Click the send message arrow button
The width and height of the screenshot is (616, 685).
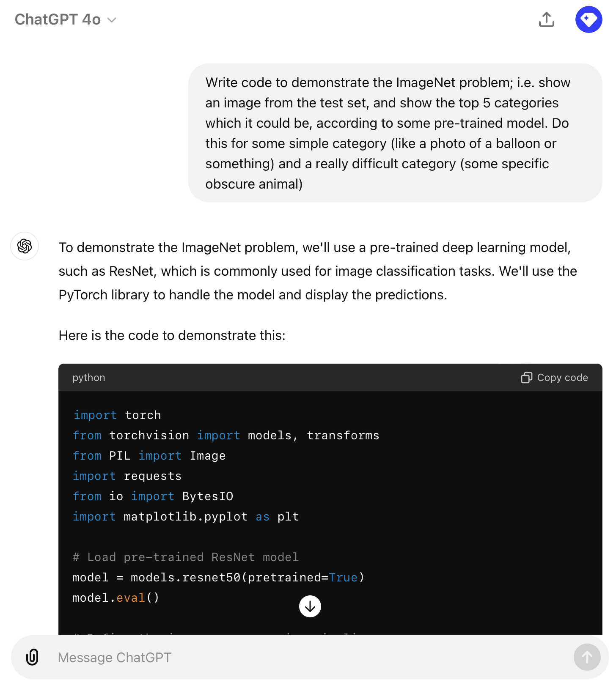[x=587, y=657]
